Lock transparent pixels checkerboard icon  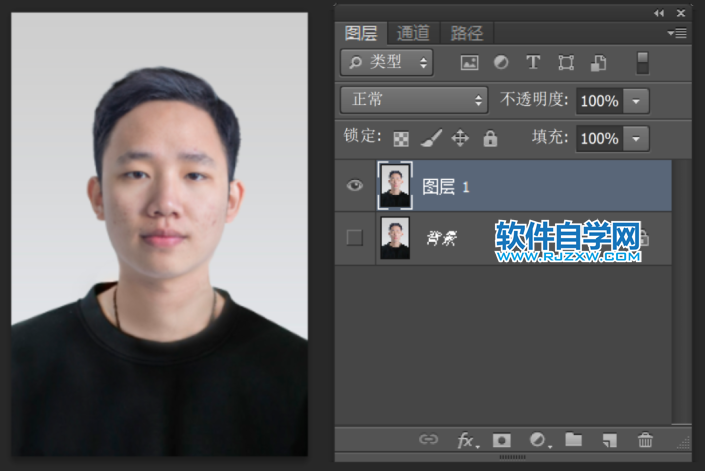401,139
